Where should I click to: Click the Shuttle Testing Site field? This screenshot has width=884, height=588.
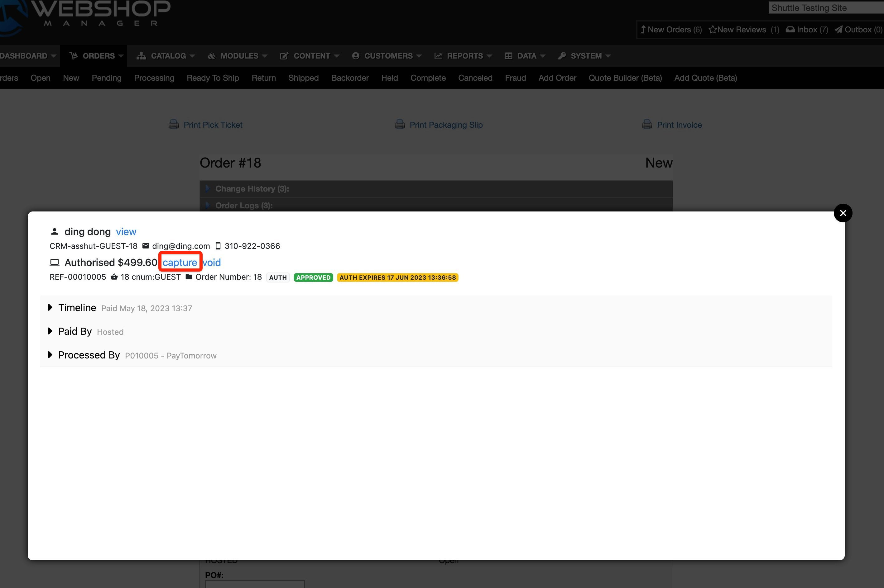point(825,8)
